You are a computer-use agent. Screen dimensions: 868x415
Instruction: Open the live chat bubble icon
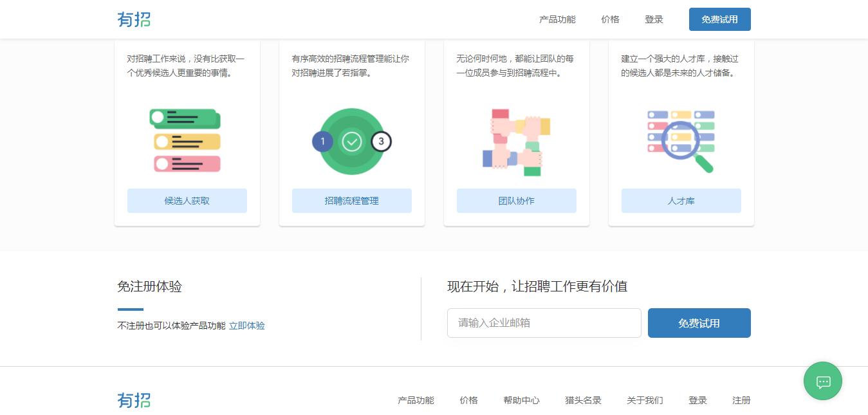[x=822, y=381]
